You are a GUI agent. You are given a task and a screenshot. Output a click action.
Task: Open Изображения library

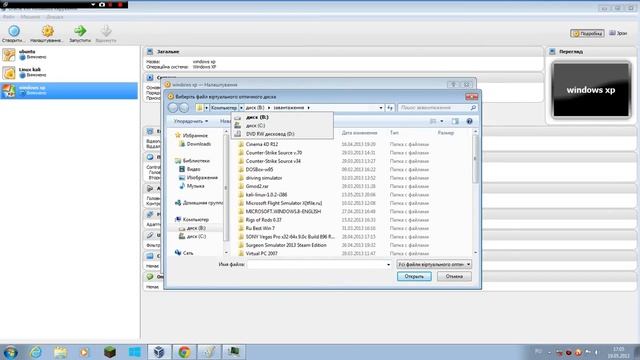pos(202,178)
